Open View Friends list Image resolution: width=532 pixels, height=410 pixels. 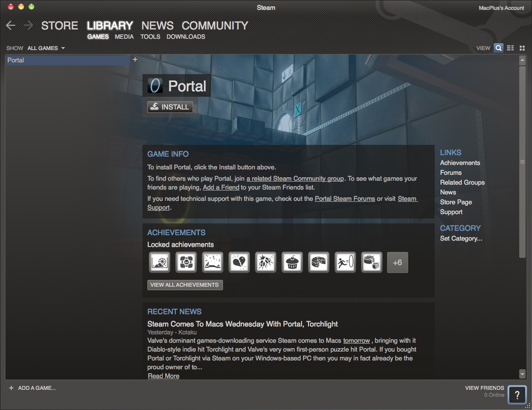pyautogui.click(x=484, y=388)
